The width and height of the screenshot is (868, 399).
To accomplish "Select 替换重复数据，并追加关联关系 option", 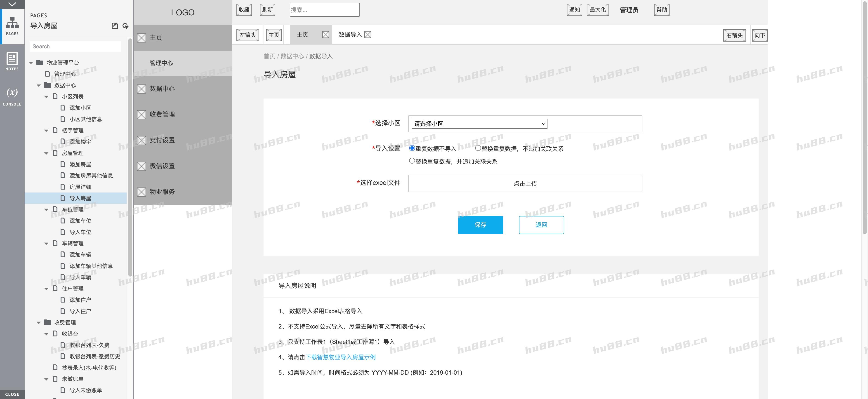I will 412,161.
